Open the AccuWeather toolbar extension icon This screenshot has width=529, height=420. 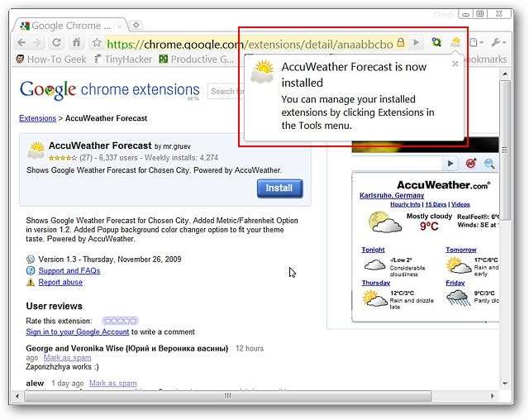coord(455,42)
